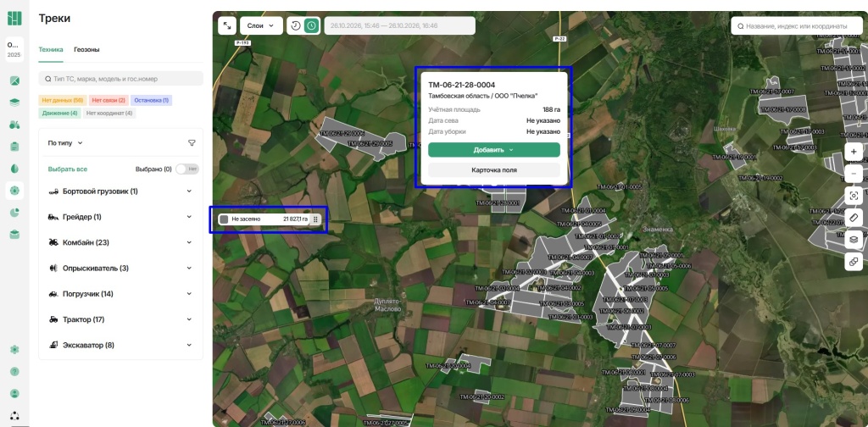Open the 'По типу' grouping dropdown
868x427 pixels.
tap(65, 142)
